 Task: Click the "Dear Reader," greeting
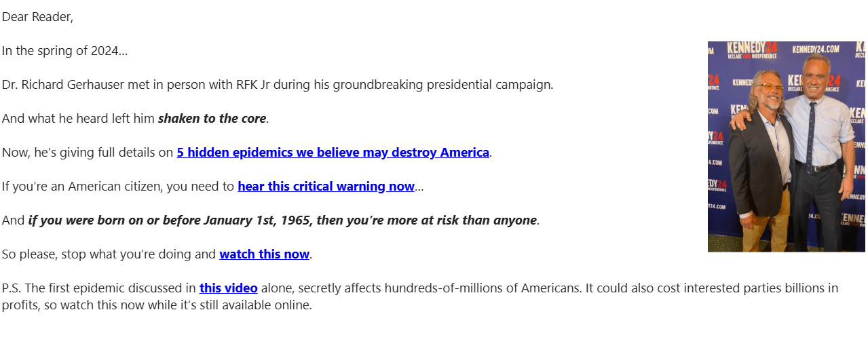[37, 17]
